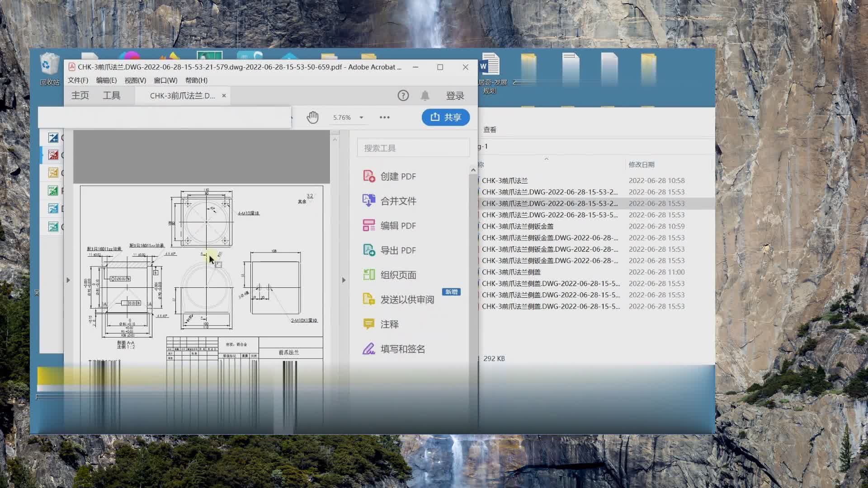Image resolution: width=868 pixels, height=488 pixels.
Task: Open the zoom percentage dropdown
Action: pos(361,117)
